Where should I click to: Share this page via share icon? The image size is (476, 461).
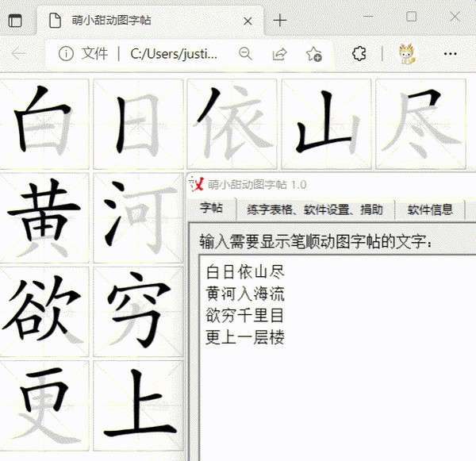pos(279,54)
